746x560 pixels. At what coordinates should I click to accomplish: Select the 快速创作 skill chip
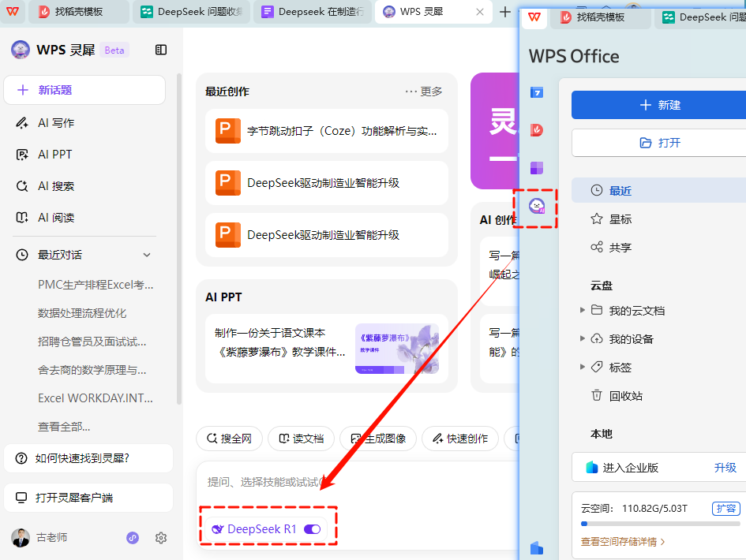[x=460, y=439]
